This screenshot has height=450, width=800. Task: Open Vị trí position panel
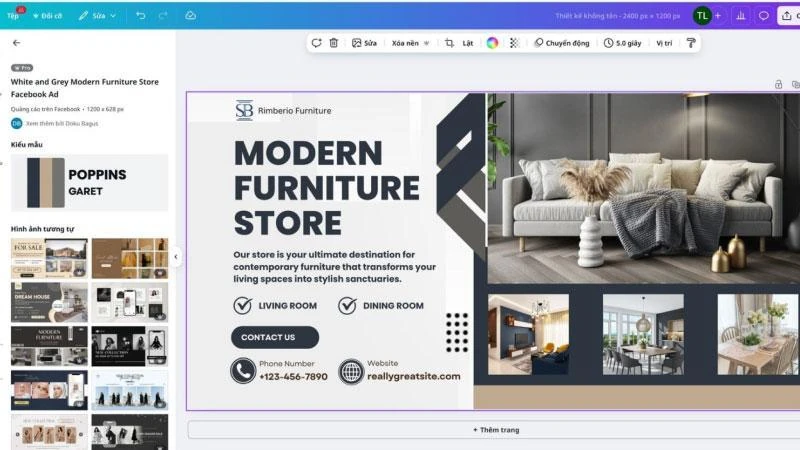tap(664, 43)
